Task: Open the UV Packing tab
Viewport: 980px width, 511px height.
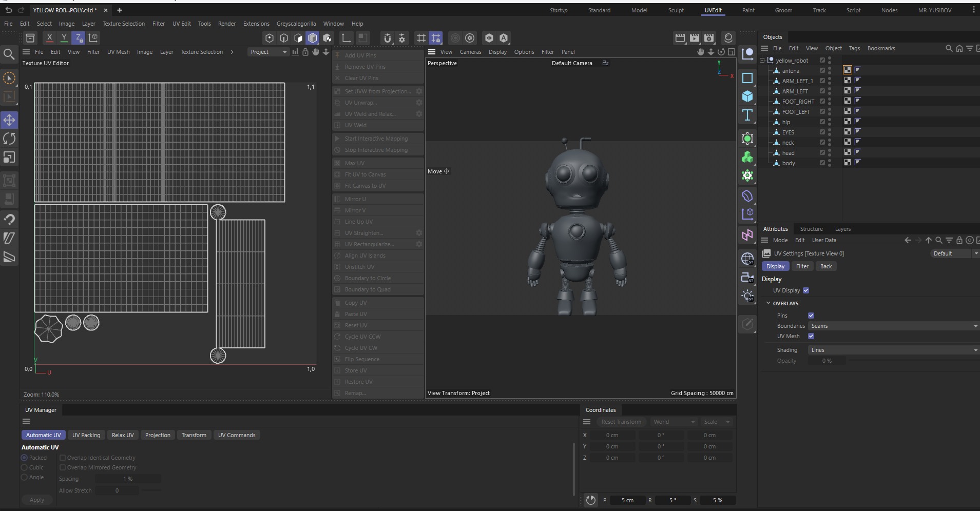Action: point(86,435)
